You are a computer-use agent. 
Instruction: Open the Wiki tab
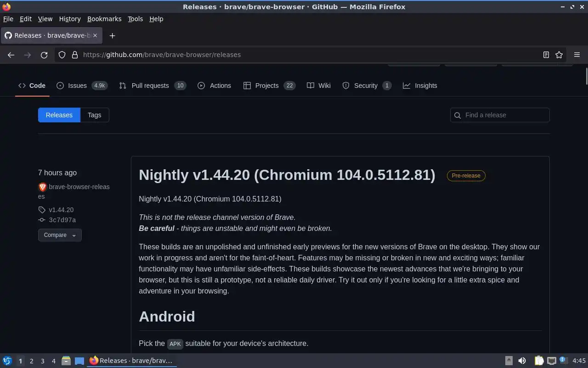(319, 86)
